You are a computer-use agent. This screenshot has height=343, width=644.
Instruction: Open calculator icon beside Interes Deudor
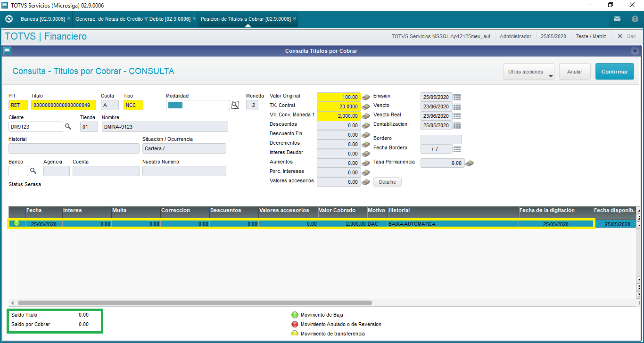pyautogui.click(x=366, y=154)
